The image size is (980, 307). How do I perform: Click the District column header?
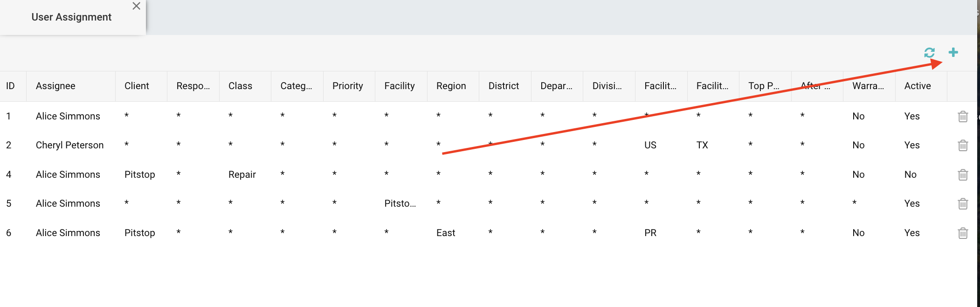(x=504, y=86)
